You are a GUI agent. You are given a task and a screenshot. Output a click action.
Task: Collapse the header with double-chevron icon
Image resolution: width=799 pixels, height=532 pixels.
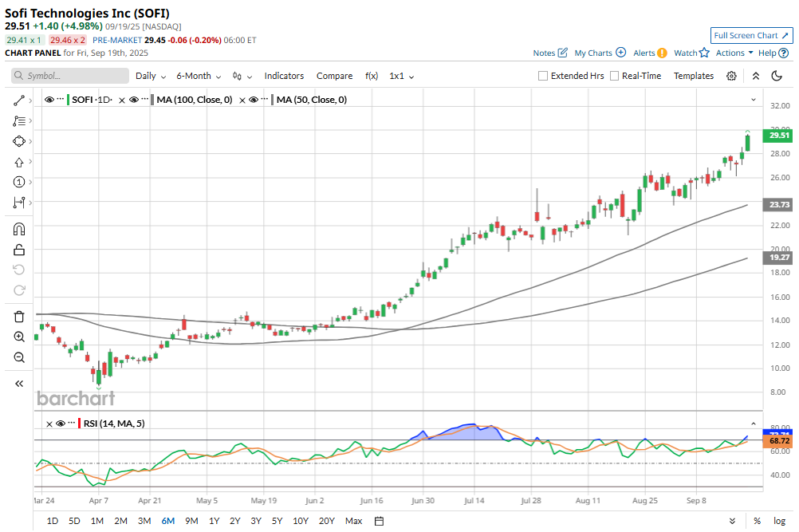click(756, 76)
